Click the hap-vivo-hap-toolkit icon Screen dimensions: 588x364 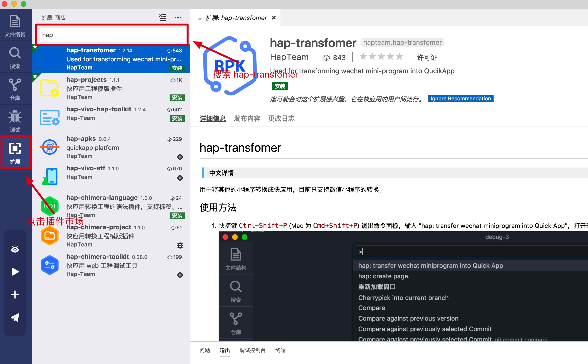pos(49,118)
